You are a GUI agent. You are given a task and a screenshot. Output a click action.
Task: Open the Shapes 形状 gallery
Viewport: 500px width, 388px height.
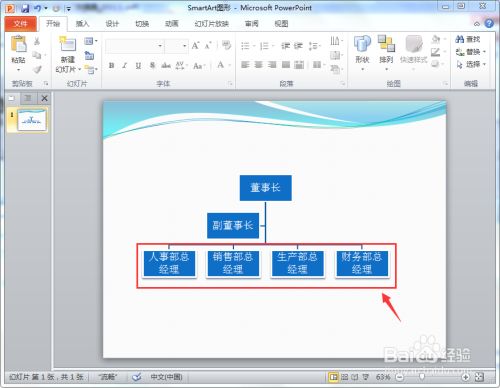(362, 53)
